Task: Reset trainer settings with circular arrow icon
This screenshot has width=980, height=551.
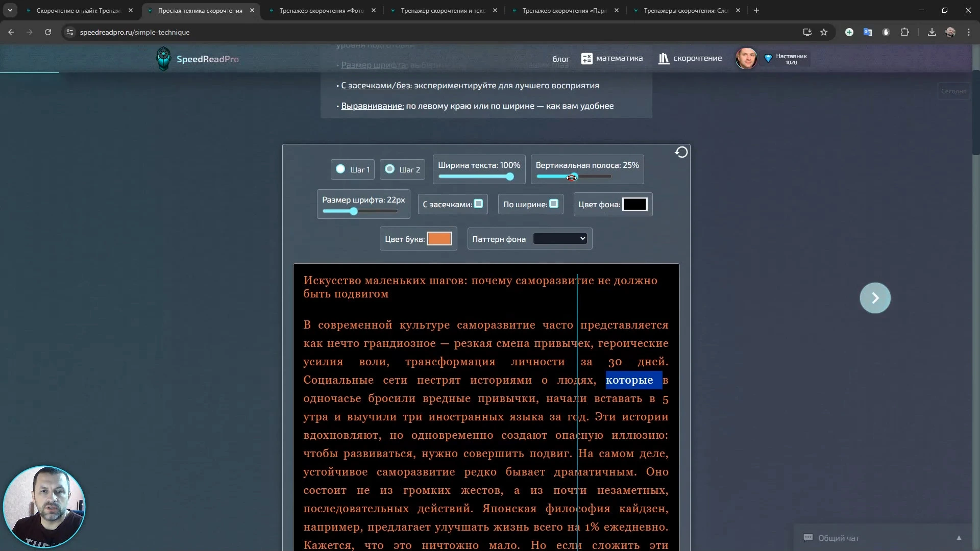Action: (x=681, y=152)
